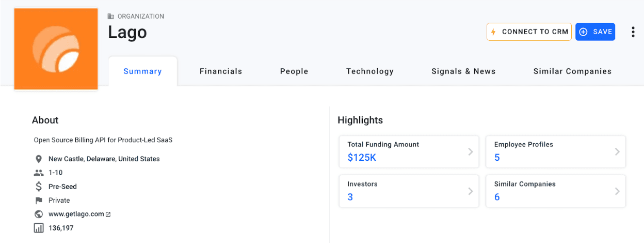Click the globe website icon
644x244 pixels.
click(x=38, y=214)
